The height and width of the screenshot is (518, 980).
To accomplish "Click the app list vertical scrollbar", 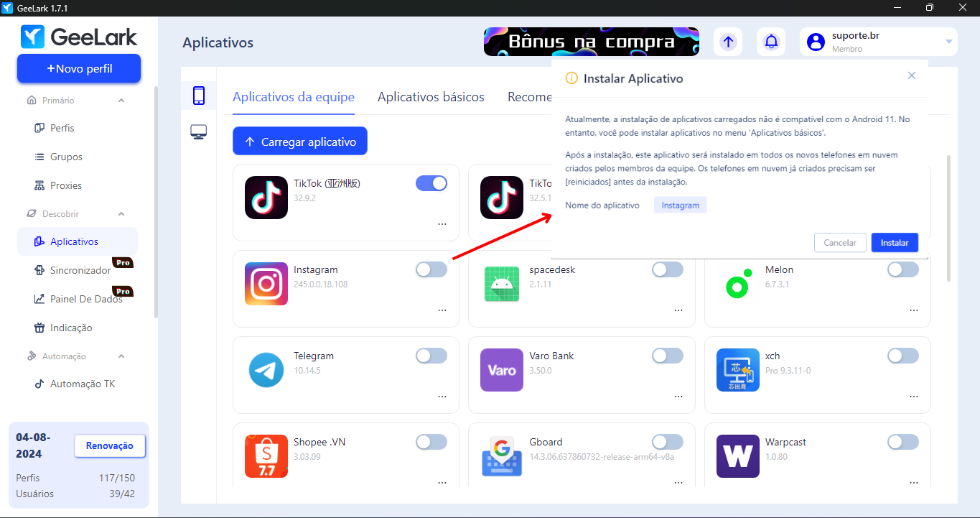I will (x=948, y=217).
